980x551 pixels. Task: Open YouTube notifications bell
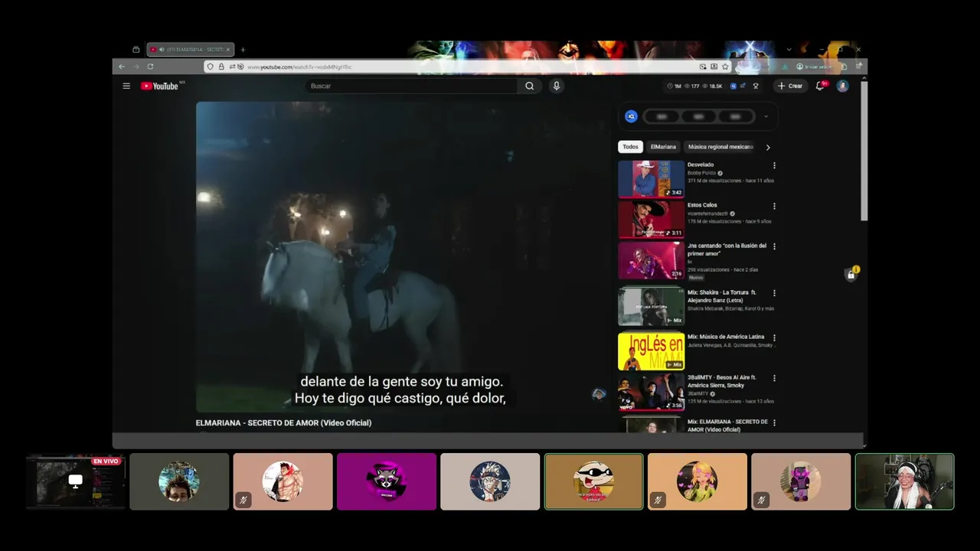(820, 86)
